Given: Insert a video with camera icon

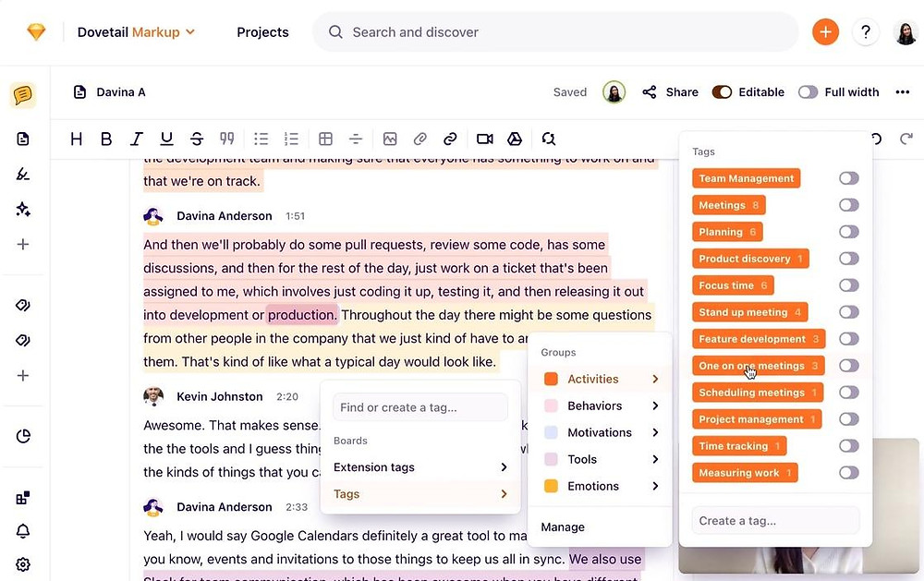Looking at the screenshot, I should (484, 139).
